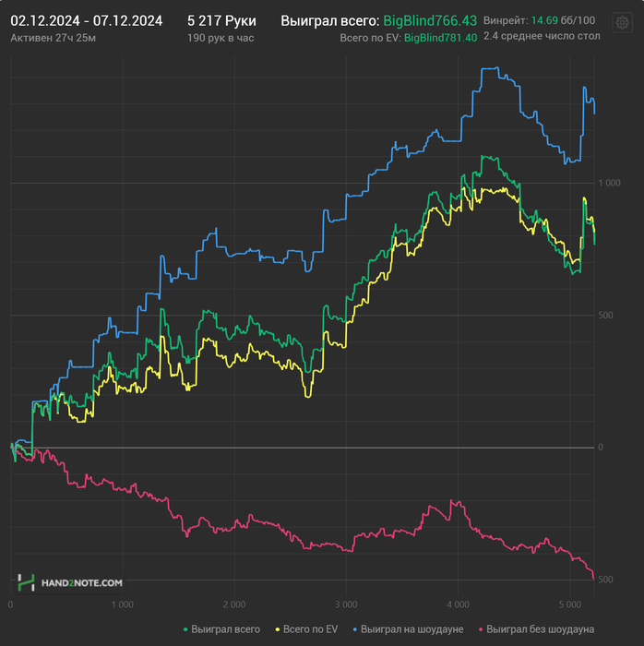
Task: Click the 190 рук в час stat
Action: point(221,38)
